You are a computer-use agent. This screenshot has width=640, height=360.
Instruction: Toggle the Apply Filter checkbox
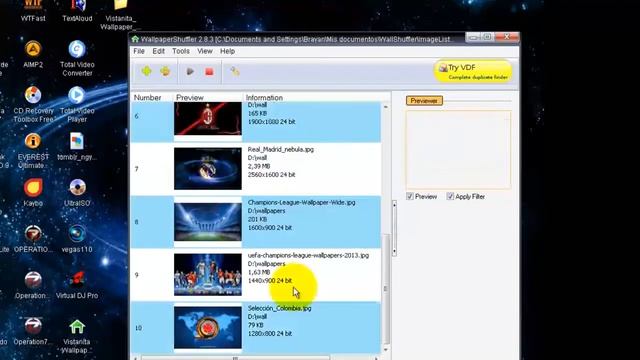click(x=450, y=196)
